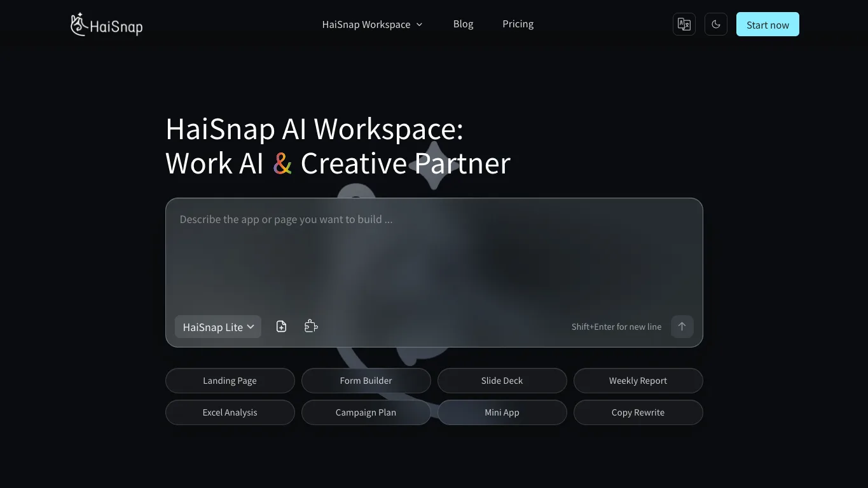
Task: Select the Form Builder suggestion
Action: (x=366, y=381)
